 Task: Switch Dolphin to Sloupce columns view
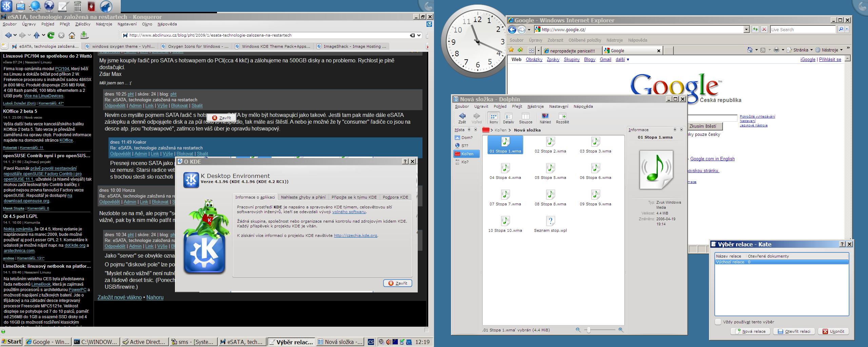pyautogui.click(x=526, y=118)
